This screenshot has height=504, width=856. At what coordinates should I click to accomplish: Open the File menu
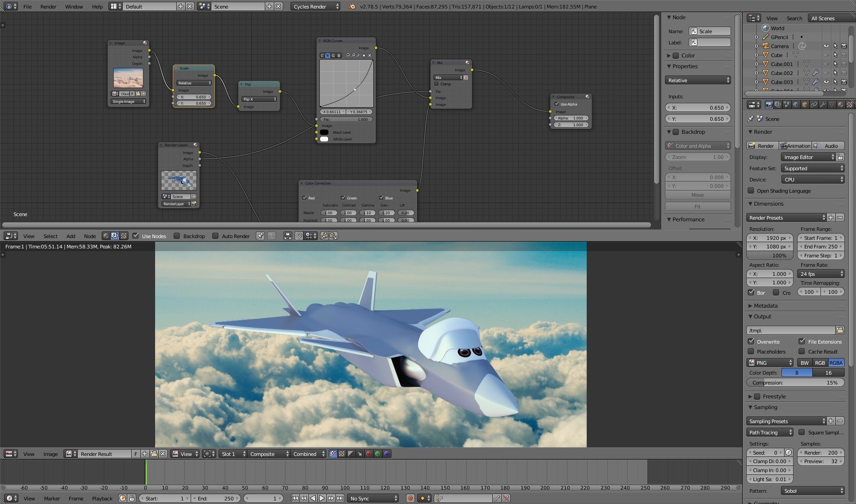27,6
